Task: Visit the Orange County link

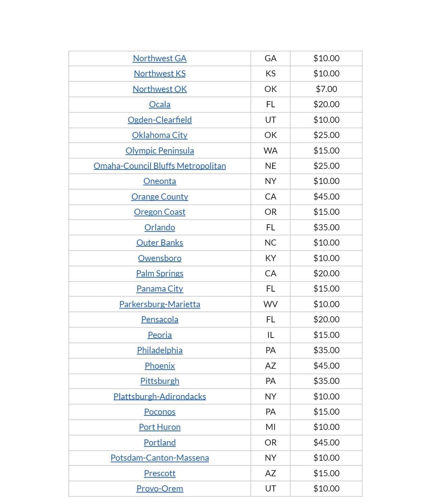Action: pos(159,197)
